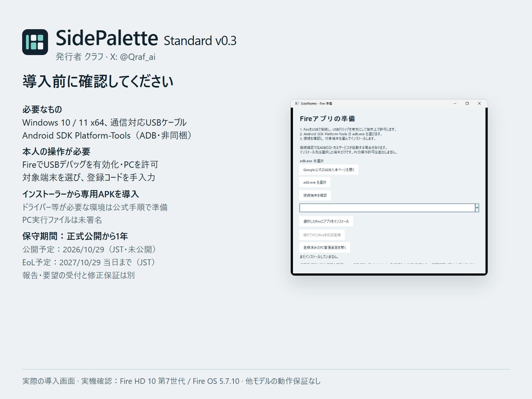Click 'FireでUSBデバッグを有効化・PCを許可' line
This screenshot has height=399, width=532.
pyautogui.click(x=90, y=165)
